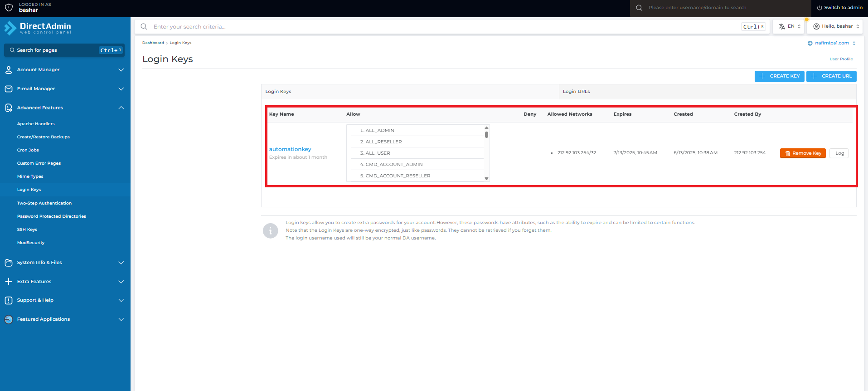
Task: Go to Dashboard via breadcrumb
Action: click(153, 43)
